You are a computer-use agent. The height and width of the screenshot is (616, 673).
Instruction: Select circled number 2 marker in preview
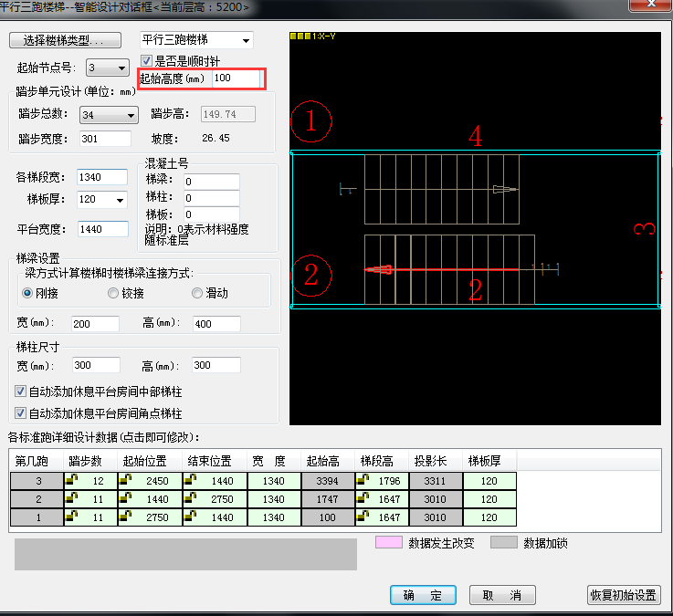click(x=310, y=274)
